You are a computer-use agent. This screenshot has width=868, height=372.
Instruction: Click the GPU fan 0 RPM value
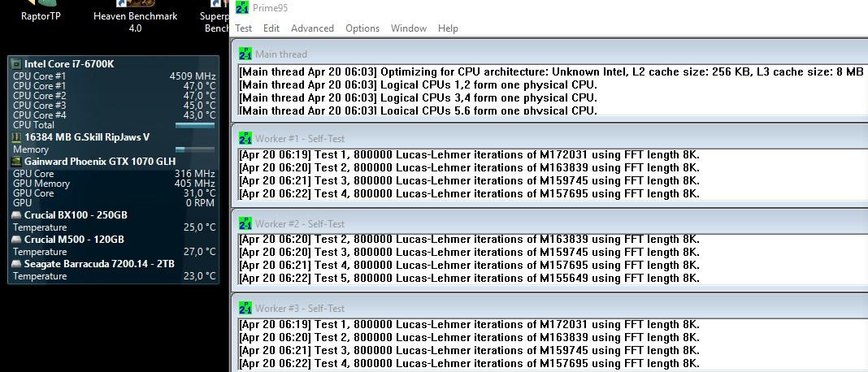click(201, 203)
